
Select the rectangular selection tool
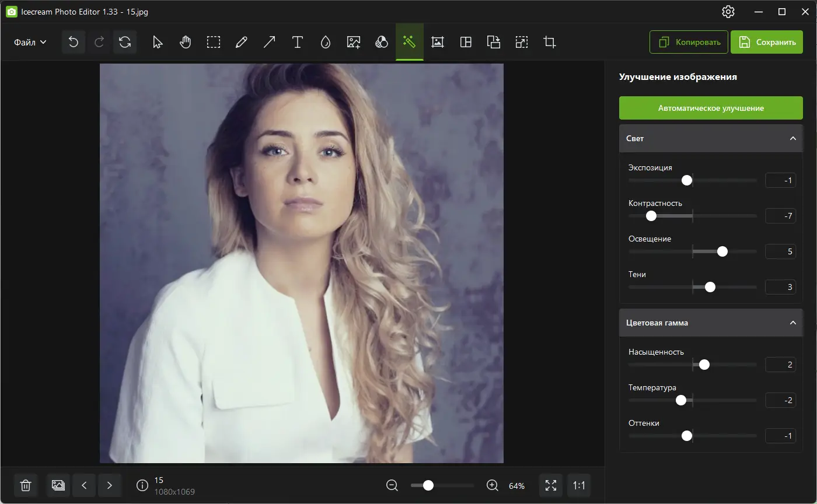coord(213,41)
